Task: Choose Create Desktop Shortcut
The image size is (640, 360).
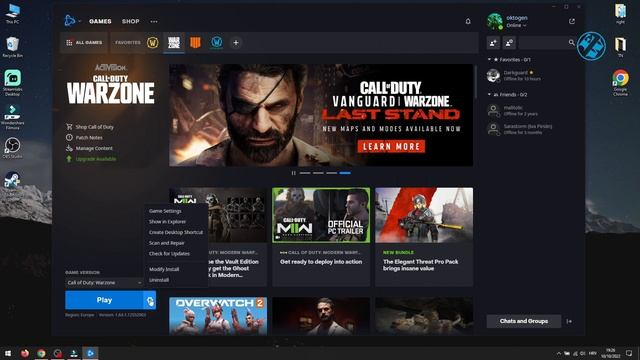Action: pyautogui.click(x=176, y=232)
